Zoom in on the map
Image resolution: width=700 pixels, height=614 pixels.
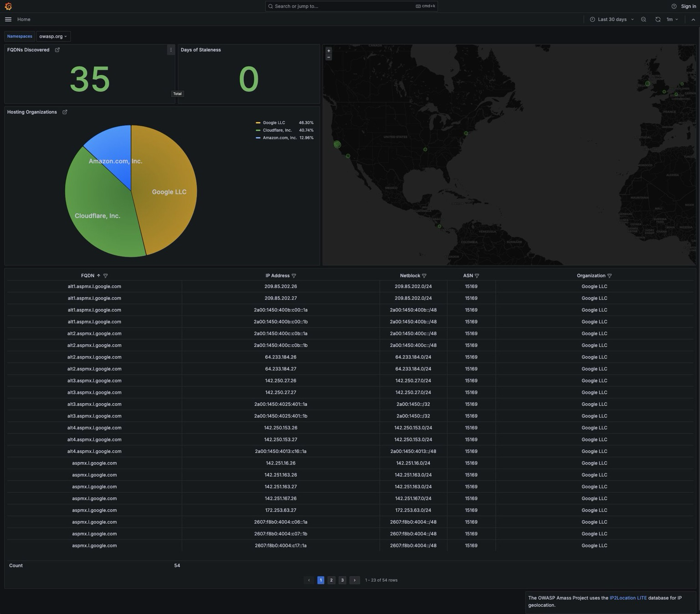[329, 51]
